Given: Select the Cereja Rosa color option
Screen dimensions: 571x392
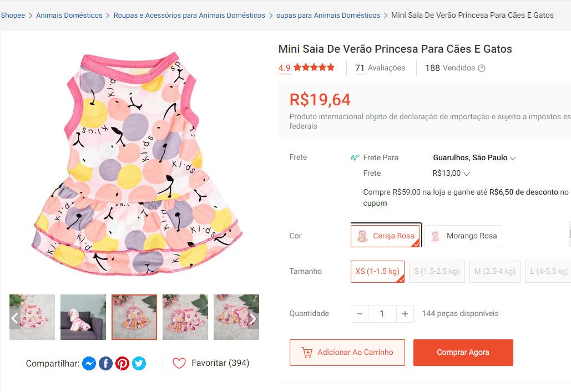Looking at the screenshot, I should pos(386,236).
